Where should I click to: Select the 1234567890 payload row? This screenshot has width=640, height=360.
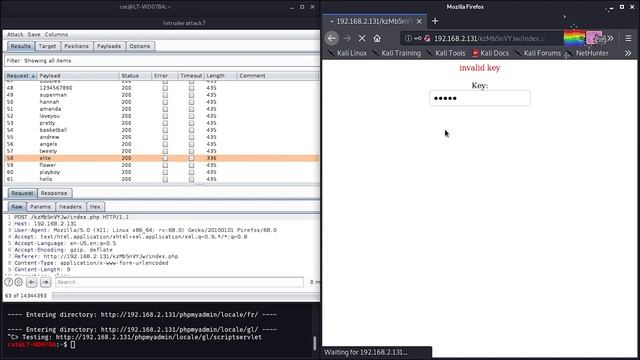pos(162,88)
